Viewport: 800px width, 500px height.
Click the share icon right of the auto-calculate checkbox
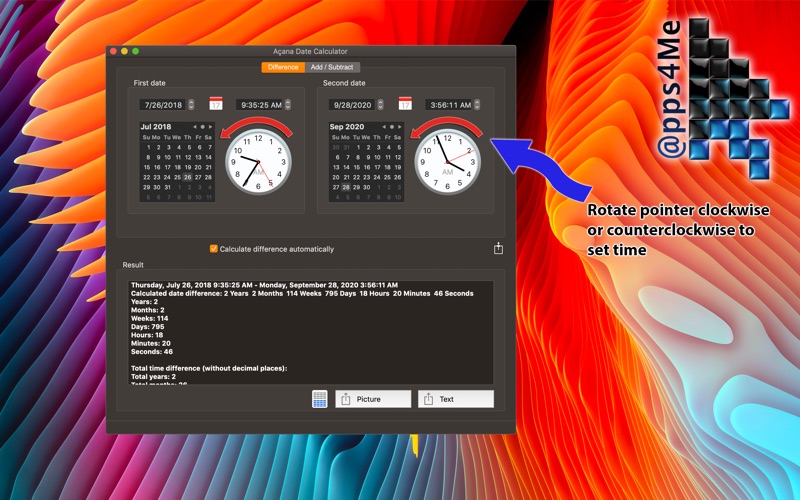tap(498, 249)
